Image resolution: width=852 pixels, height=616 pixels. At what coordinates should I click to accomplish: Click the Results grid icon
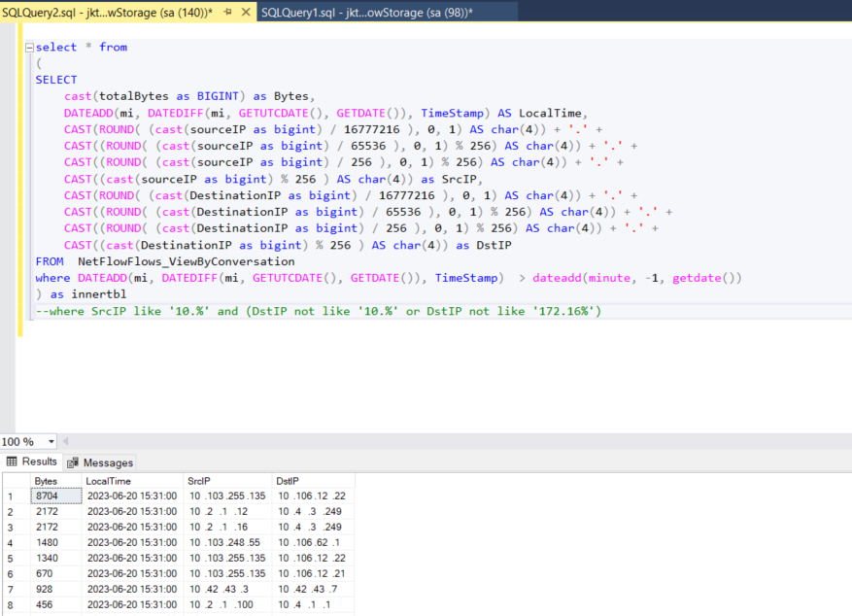[x=12, y=462]
